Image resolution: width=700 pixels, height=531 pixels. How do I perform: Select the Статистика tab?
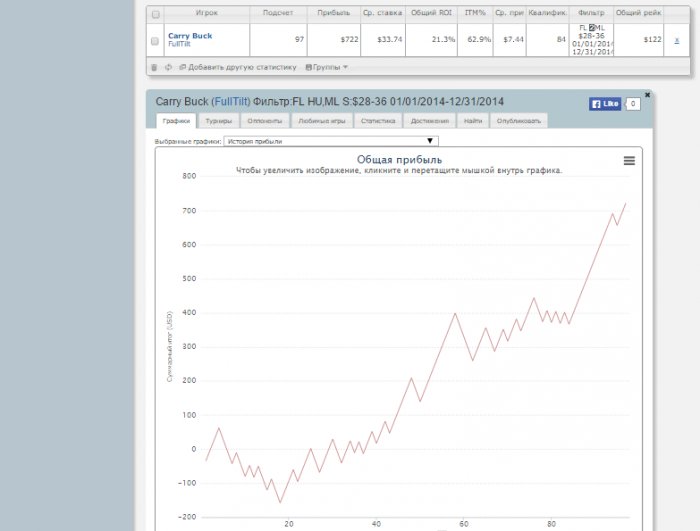(378, 121)
